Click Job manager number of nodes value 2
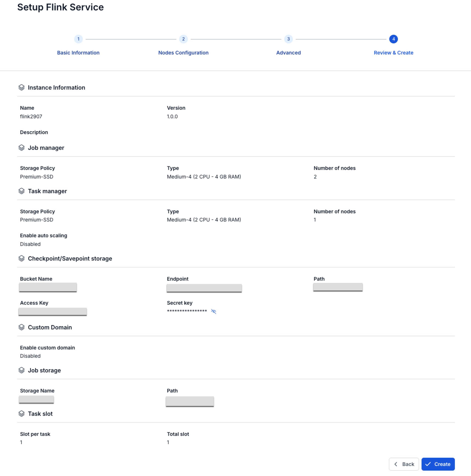 [315, 177]
